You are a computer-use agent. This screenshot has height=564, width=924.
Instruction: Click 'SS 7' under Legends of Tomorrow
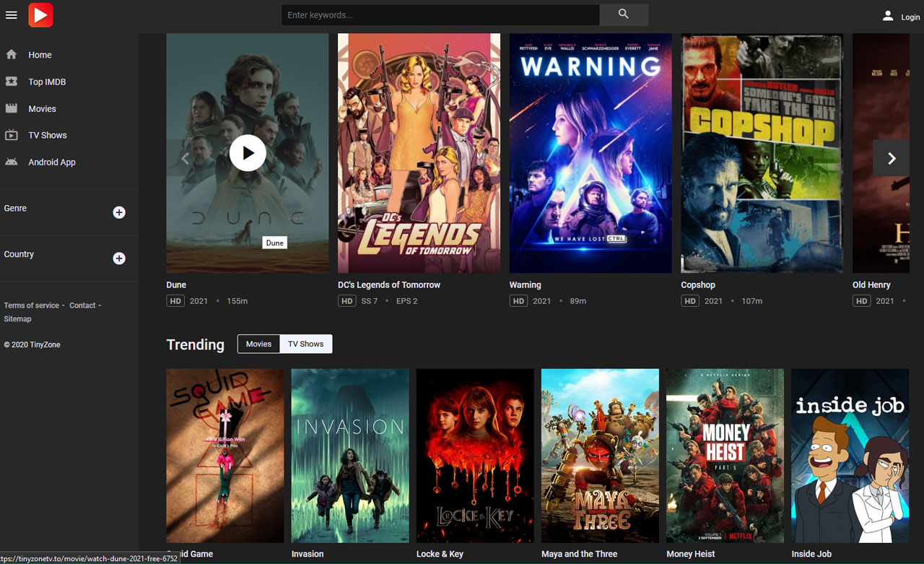370,301
